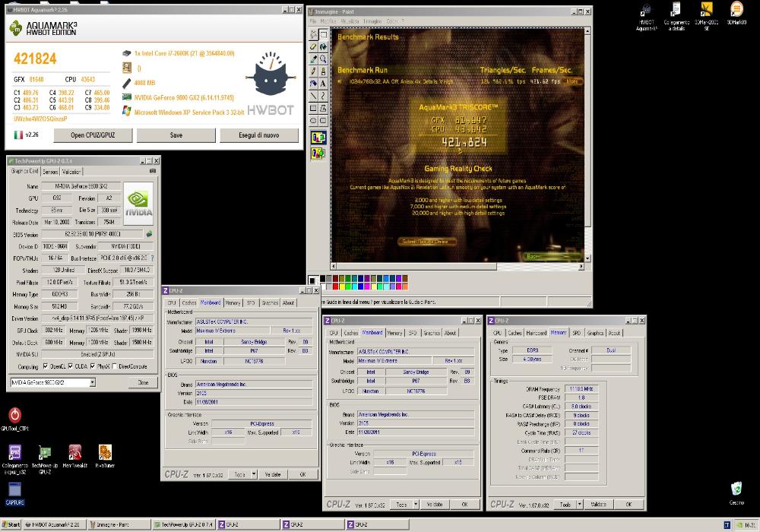The width and height of the screenshot is (760, 532).
Task: Enable the DirectCompute checkbox in GPU-Z
Action: click(115, 367)
